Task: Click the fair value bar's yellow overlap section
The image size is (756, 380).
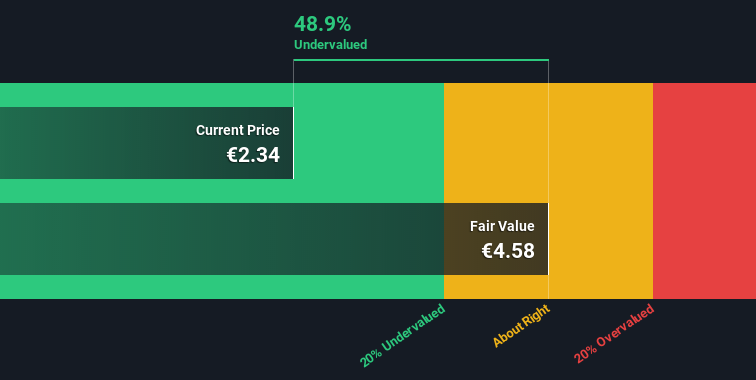Action: 496,239
